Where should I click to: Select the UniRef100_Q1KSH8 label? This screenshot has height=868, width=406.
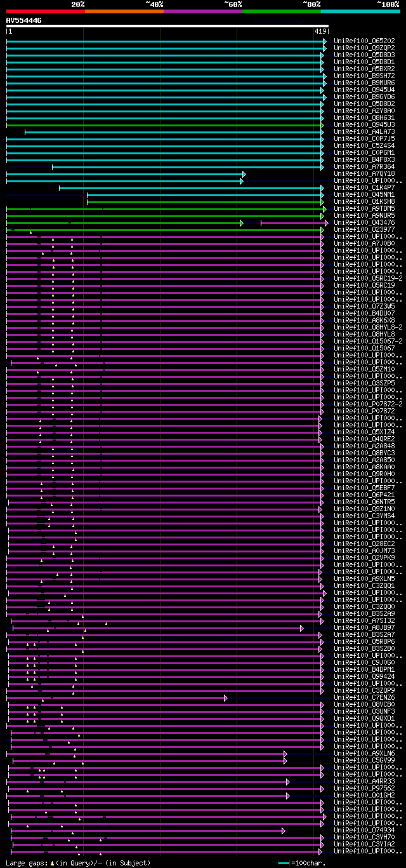(x=364, y=201)
